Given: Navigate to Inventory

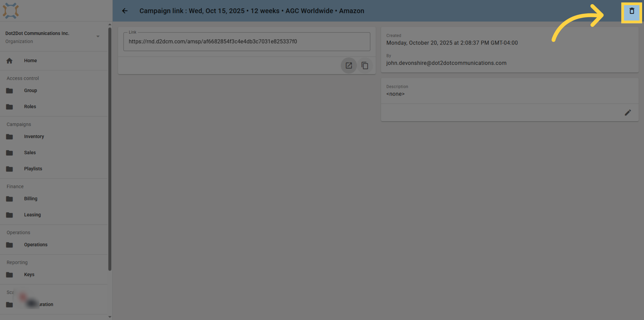Looking at the screenshot, I should 54,136.
